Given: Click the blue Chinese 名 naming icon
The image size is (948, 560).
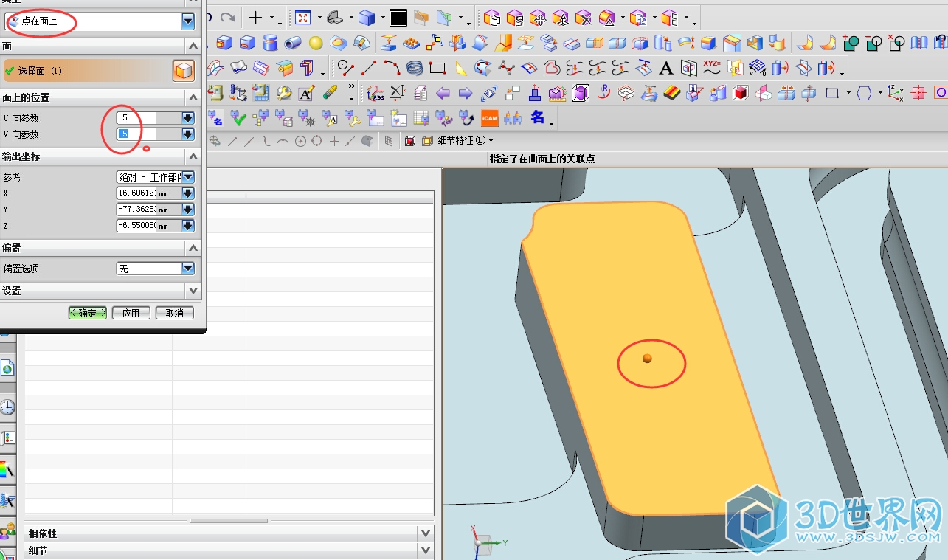Looking at the screenshot, I should (538, 118).
